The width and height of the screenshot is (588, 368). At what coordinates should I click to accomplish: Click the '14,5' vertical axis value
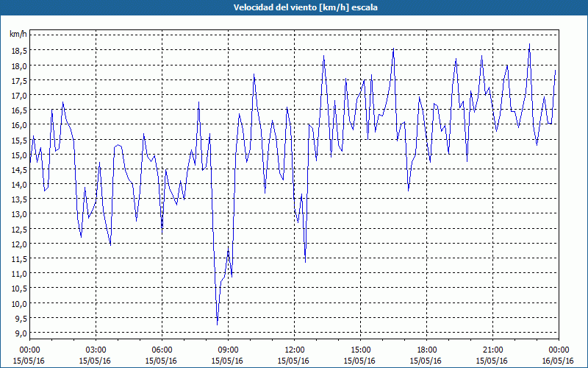(20, 170)
